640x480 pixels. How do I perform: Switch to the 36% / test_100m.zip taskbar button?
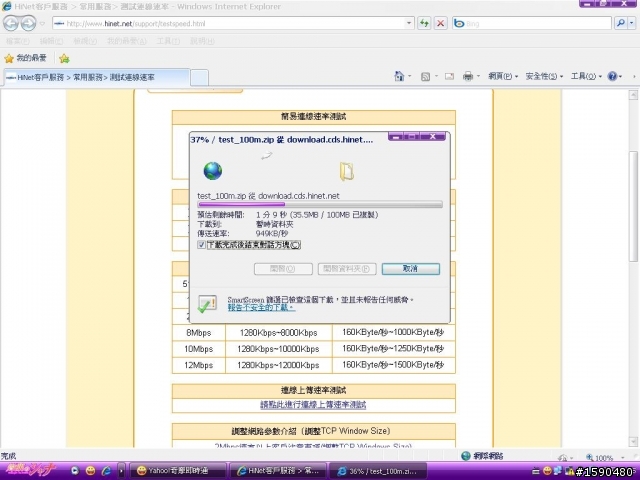click(x=378, y=471)
